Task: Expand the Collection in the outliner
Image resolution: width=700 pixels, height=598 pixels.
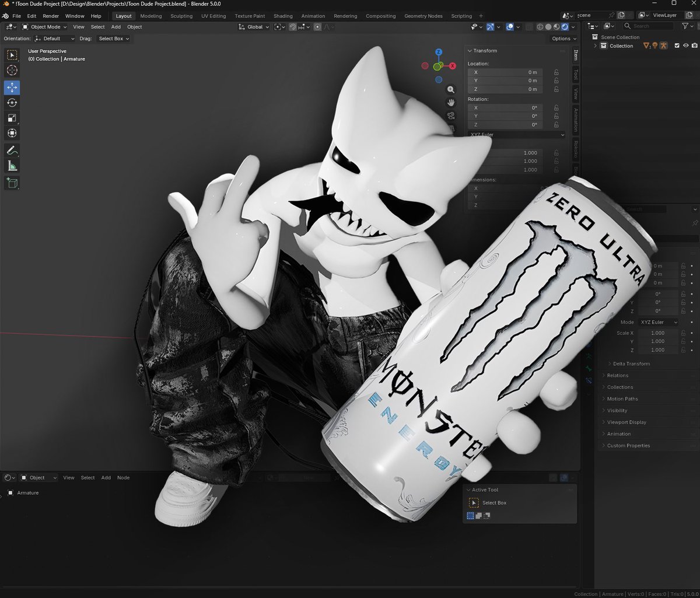Action: pyautogui.click(x=596, y=46)
